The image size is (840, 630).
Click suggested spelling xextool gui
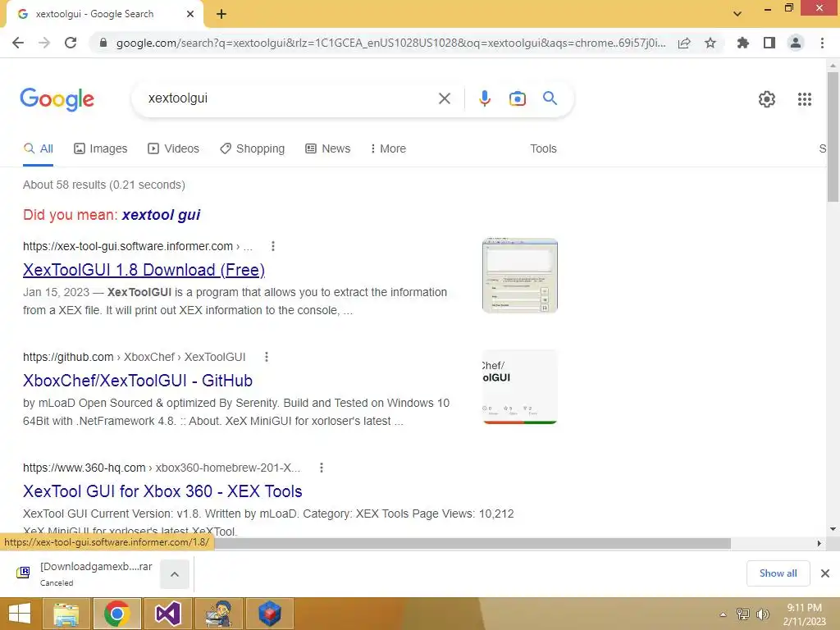(x=161, y=215)
